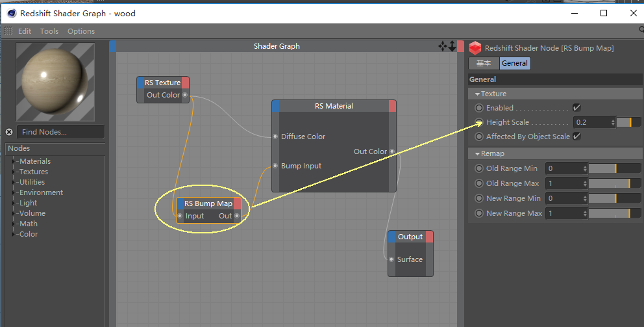Click the wood material preview sphere
The image size is (644, 327).
tap(55, 82)
